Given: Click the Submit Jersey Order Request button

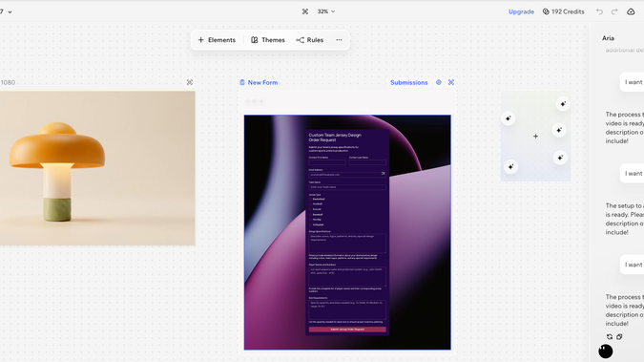Looking at the screenshot, I should click(347, 330).
